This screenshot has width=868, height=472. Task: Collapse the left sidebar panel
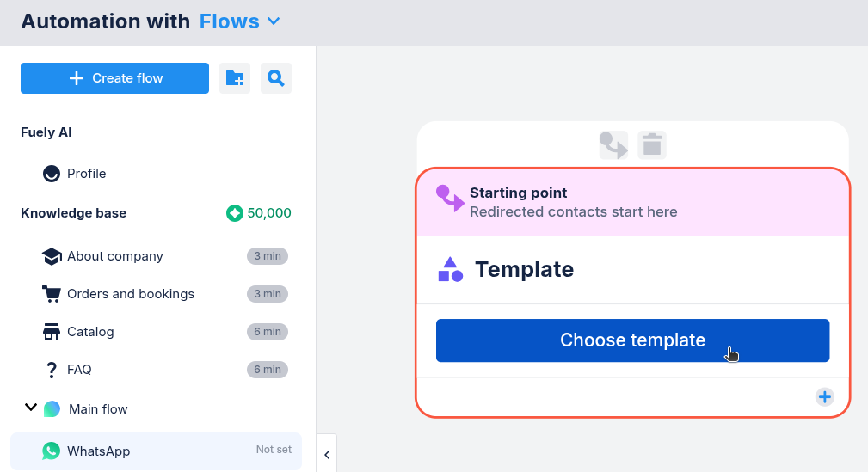[x=327, y=454]
